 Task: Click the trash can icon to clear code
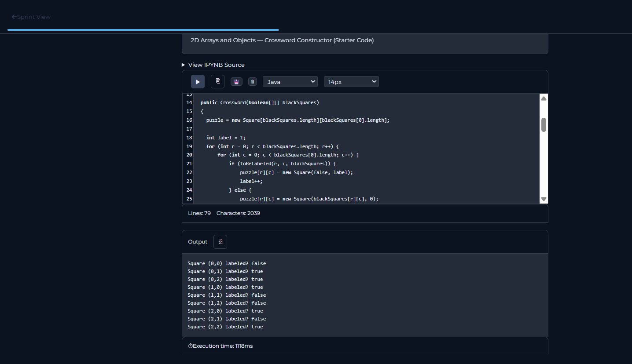[x=252, y=82]
